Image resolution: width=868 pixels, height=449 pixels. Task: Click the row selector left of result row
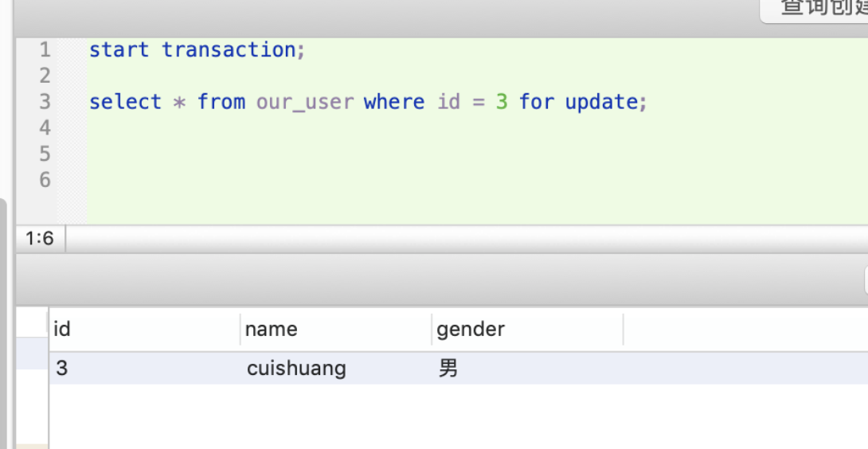(x=32, y=353)
